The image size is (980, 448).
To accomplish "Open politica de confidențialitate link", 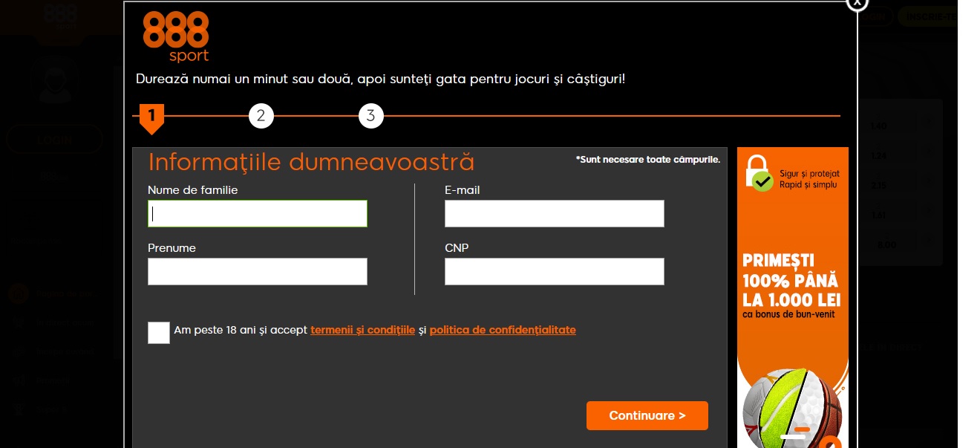I will (x=503, y=330).
